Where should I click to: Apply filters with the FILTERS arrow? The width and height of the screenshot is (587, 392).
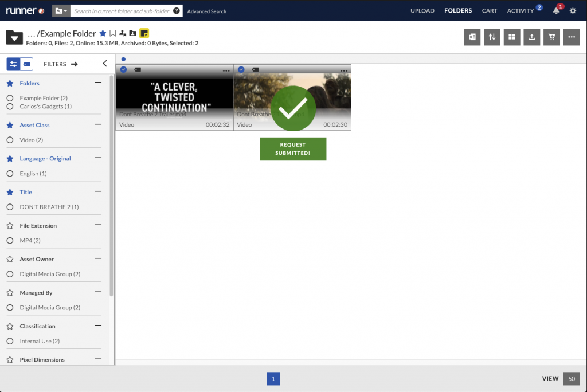pos(61,64)
